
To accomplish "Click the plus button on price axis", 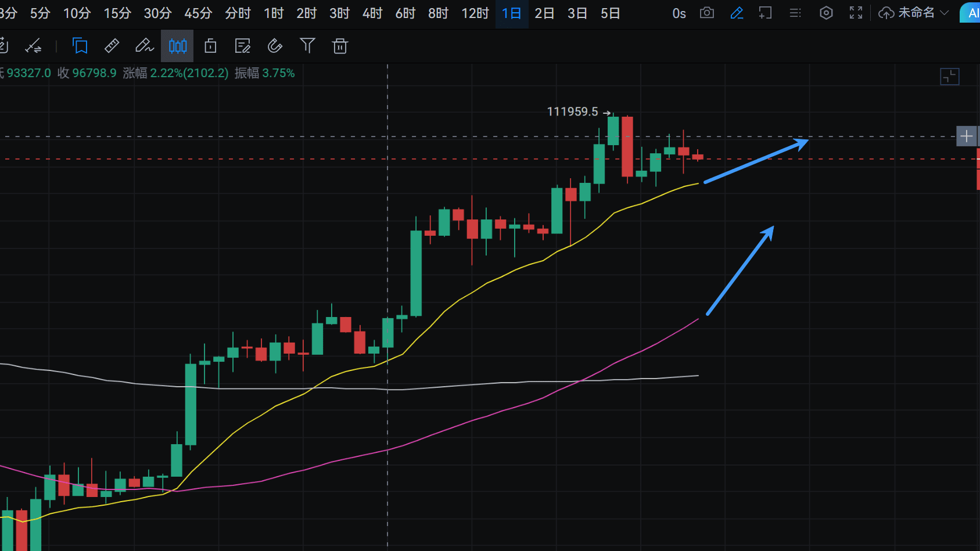I will (967, 136).
